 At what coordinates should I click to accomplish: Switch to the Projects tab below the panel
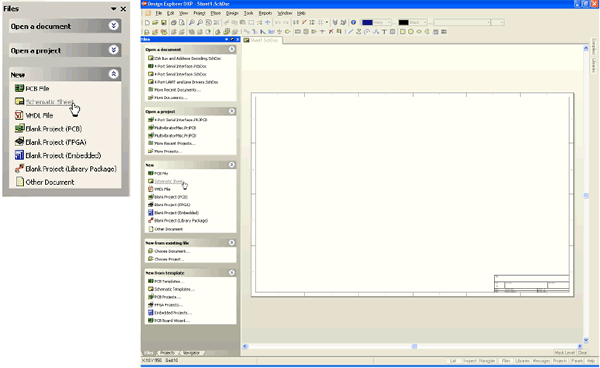pyautogui.click(x=167, y=353)
